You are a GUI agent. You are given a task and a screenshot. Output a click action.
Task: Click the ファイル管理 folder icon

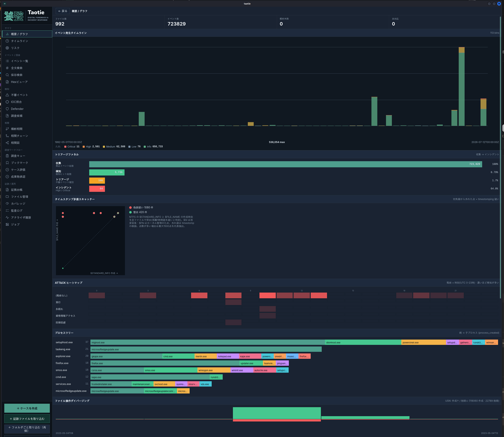tap(7, 196)
